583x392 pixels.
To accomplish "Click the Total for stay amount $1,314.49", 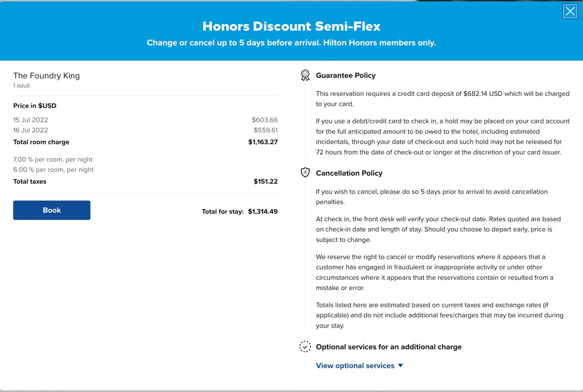I will (262, 211).
